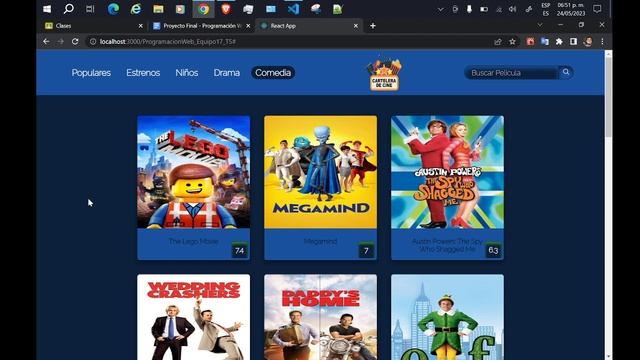The height and width of the screenshot is (360, 640).
Task: Close the Clases tab
Action: 140,26
